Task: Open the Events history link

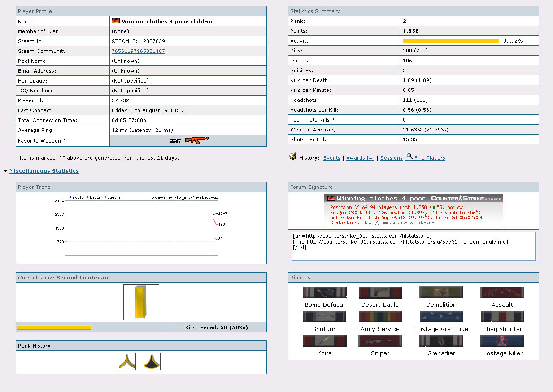Action: click(331, 158)
